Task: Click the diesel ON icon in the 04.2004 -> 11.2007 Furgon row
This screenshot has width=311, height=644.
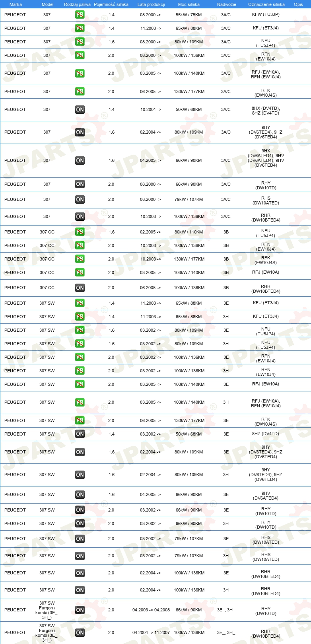Action: (80, 632)
